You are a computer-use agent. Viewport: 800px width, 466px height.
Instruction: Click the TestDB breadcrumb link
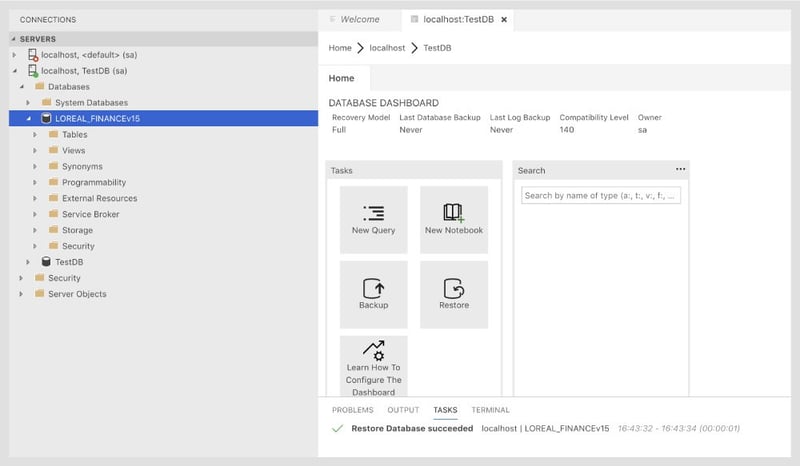tap(437, 48)
